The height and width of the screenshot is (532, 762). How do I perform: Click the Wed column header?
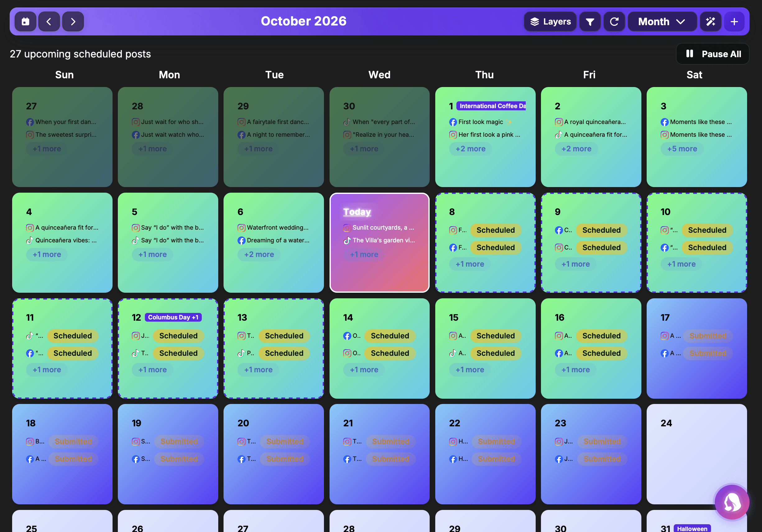click(379, 75)
